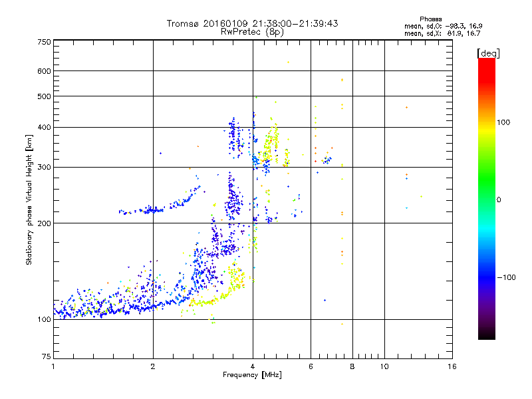Click the '8' x-axis tick label
532x399 pixels.
pyautogui.click(x=352, y=366)
